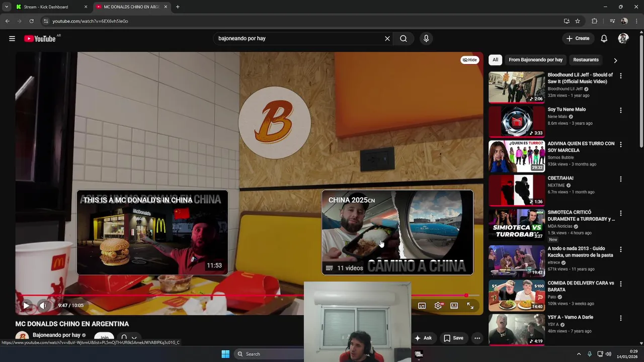The image size is (644, 362).
Task: Open the Bajoneando B channel watermark
Action: pyautogui.click(x=274, y=122)
